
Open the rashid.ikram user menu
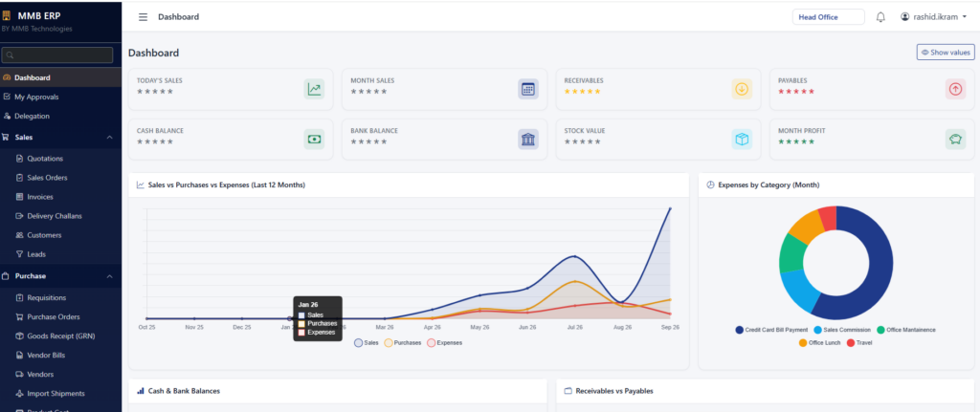933,17
